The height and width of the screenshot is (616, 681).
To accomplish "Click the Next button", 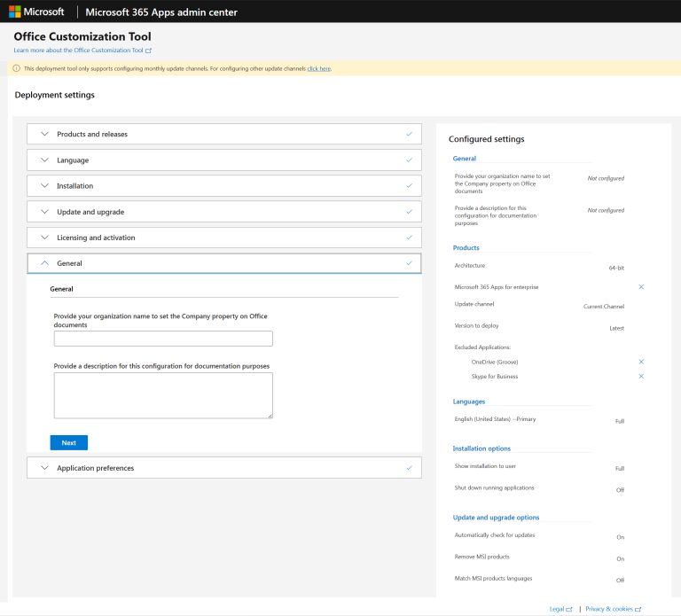I will click(x=68, y=443).
